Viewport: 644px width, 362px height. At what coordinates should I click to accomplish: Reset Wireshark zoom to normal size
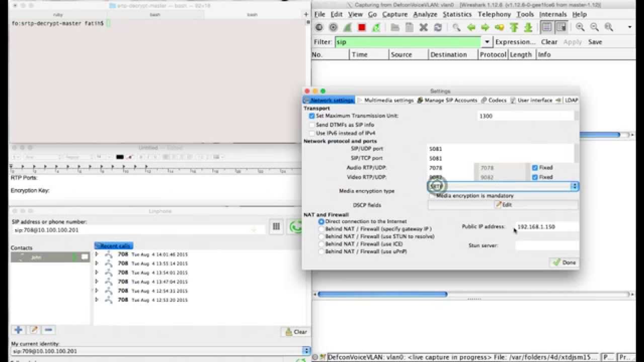[x=609, y=27]
